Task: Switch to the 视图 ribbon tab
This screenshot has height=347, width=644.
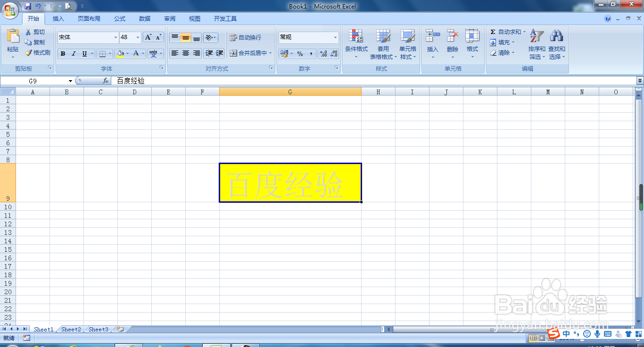Action: [195, 19]
